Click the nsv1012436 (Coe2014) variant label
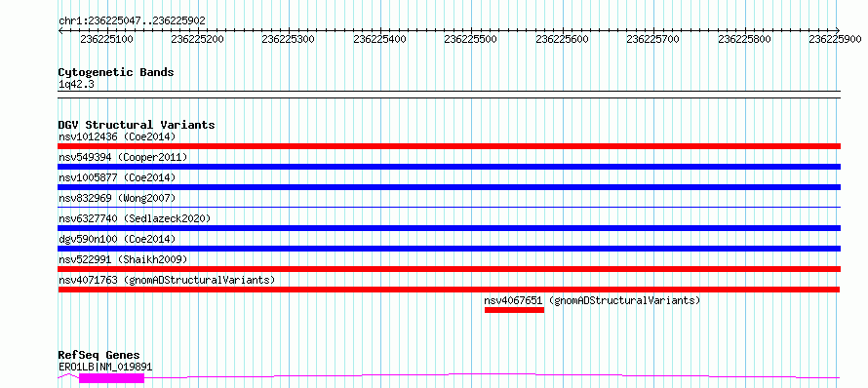868x388 pixels. pyautogui.click(x=117, y=136)
